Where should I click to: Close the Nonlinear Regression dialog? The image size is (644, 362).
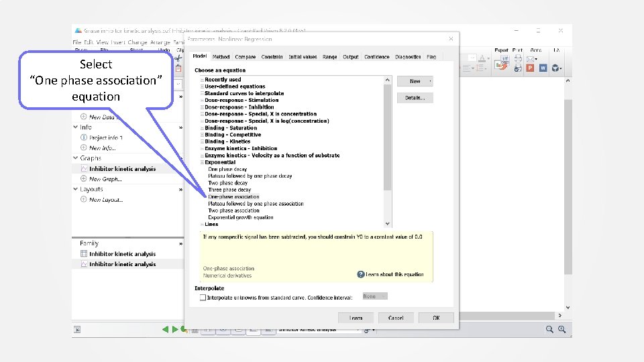pyautogui.click(x=451, y=39)
